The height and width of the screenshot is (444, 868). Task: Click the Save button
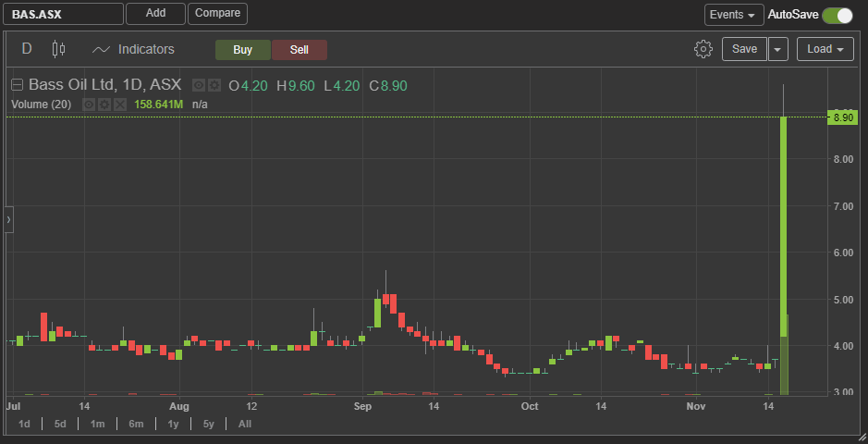pyautogui.click(x=744, y=49)
